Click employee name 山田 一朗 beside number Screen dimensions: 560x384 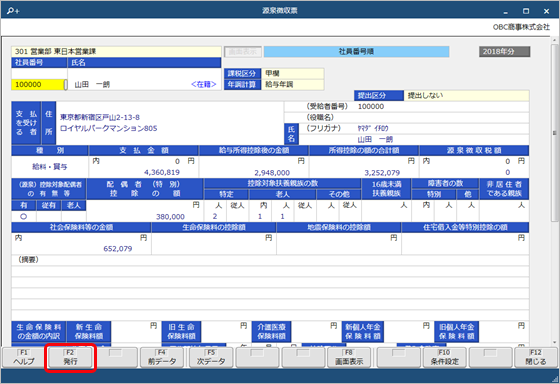pos(92,85)
